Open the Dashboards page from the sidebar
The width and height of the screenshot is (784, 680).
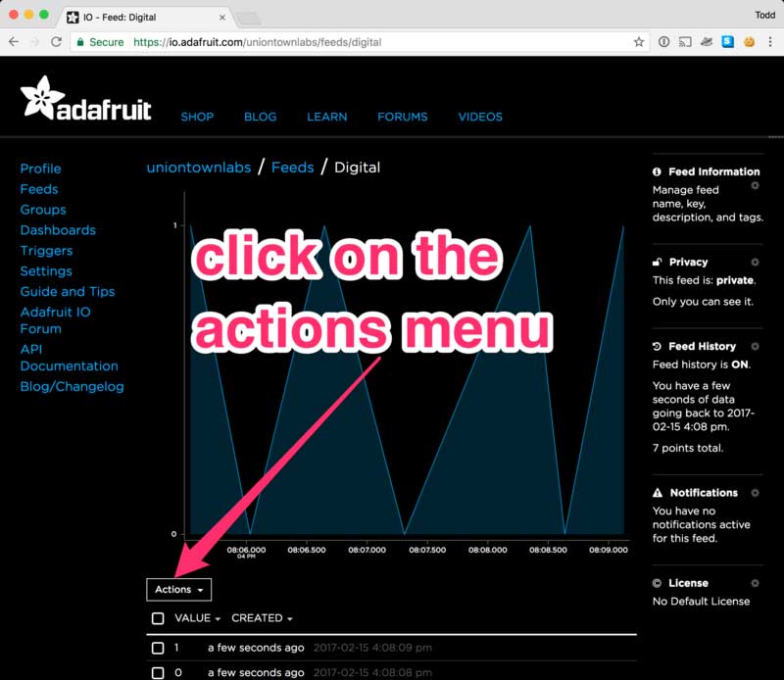(58, 229)
